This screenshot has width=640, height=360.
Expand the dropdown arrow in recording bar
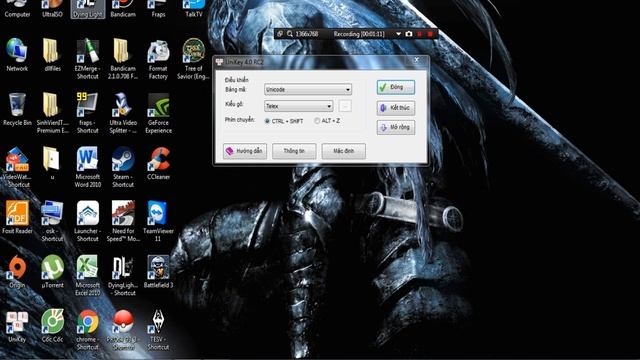point(398,34)
